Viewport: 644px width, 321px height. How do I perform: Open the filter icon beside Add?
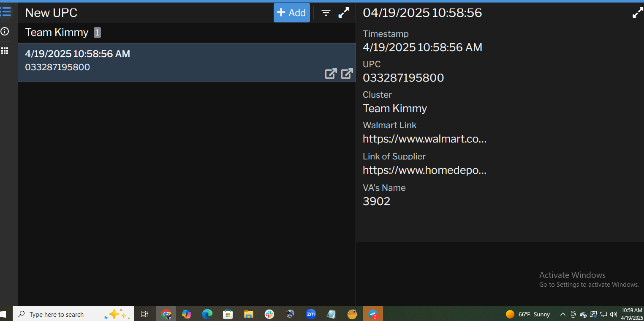tap(326, 13)
